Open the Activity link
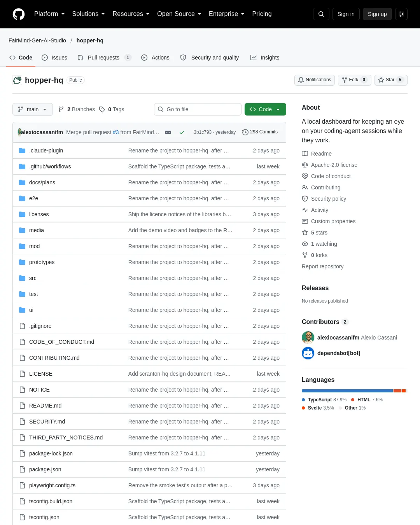 tap(315, 210)
